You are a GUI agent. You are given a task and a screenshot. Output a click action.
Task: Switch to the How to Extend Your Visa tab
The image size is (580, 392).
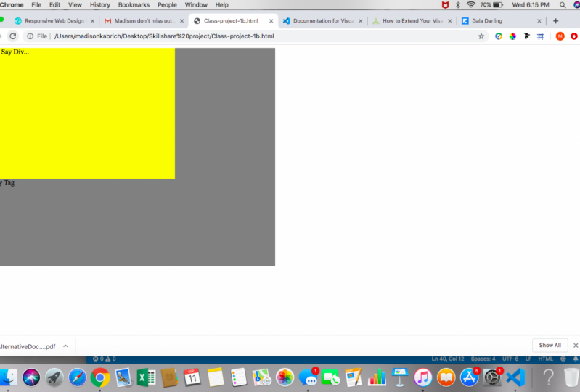[x=412, y=21]
